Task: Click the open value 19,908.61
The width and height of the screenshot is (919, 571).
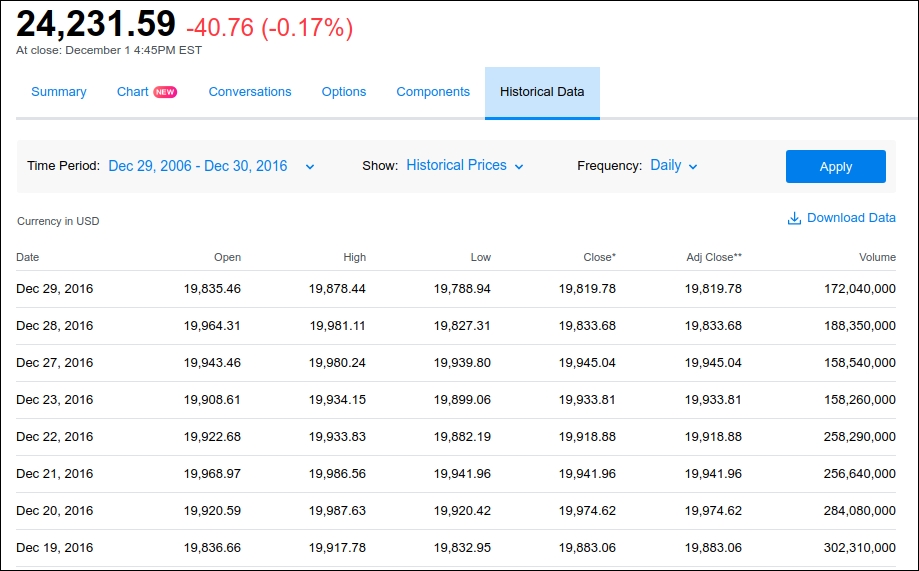Action: (x=212, y=400)
